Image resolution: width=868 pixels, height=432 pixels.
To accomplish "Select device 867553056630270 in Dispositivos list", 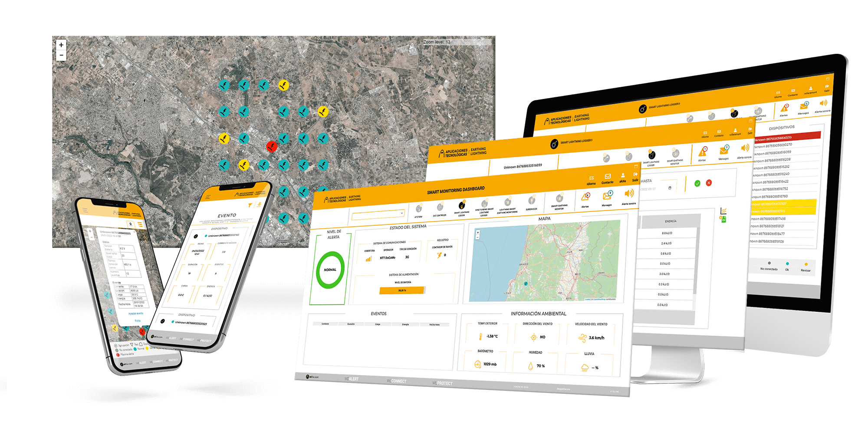I will click(786, 145).
